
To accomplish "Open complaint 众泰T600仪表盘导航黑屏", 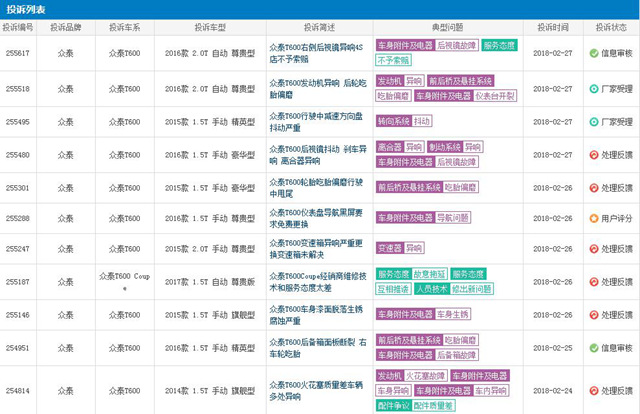I will 316,218.
